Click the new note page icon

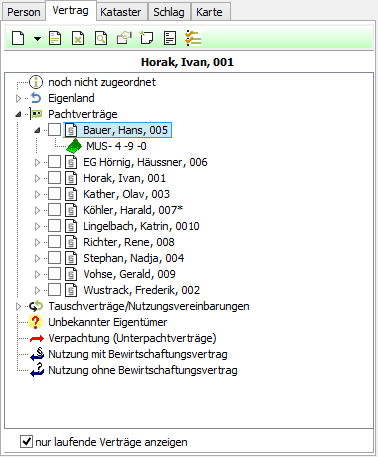(x=146, y=38)
